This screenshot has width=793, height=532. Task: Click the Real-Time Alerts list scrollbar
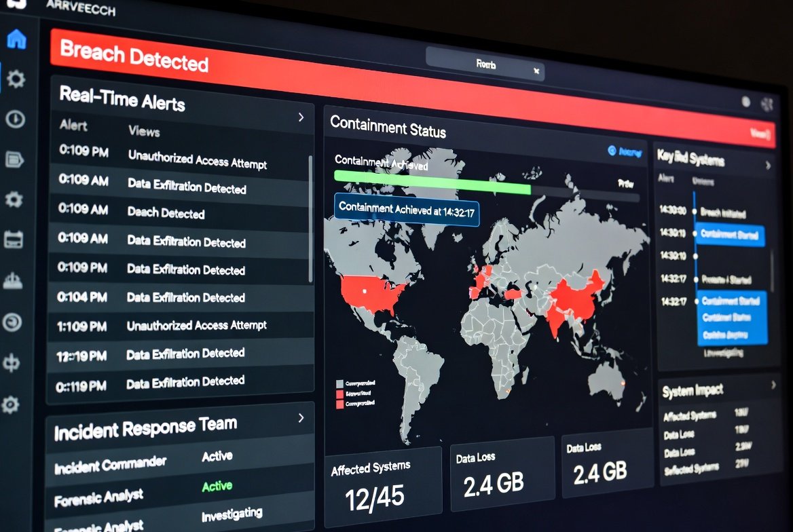coord(310,218)
